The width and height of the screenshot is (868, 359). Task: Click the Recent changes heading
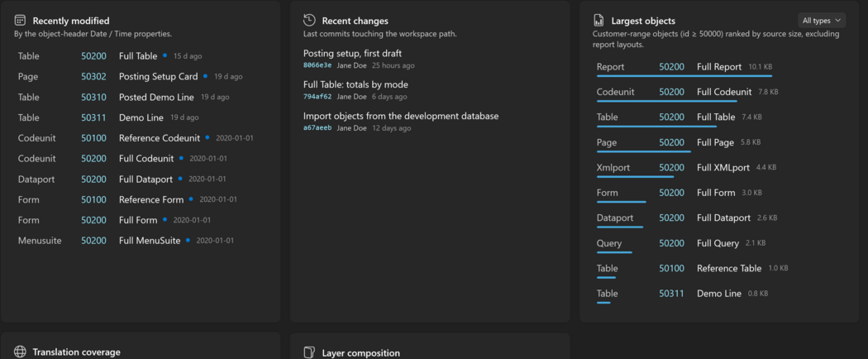tap(355, 21)
